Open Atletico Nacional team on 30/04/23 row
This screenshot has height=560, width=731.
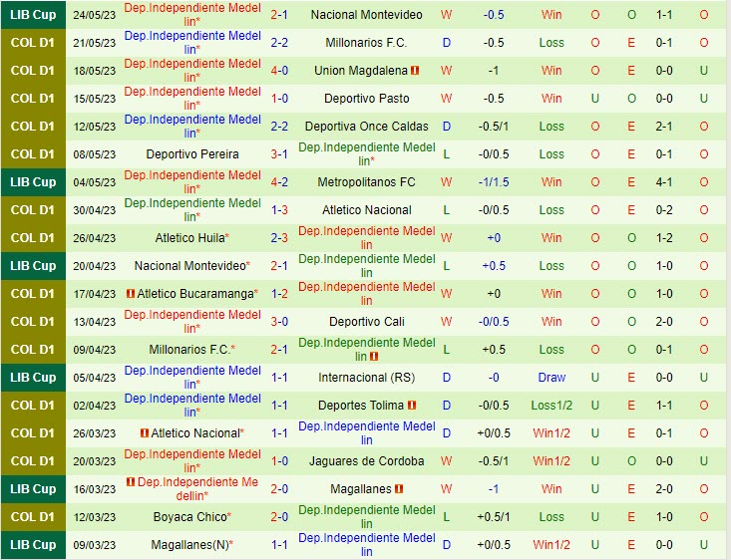coord(366,210)
